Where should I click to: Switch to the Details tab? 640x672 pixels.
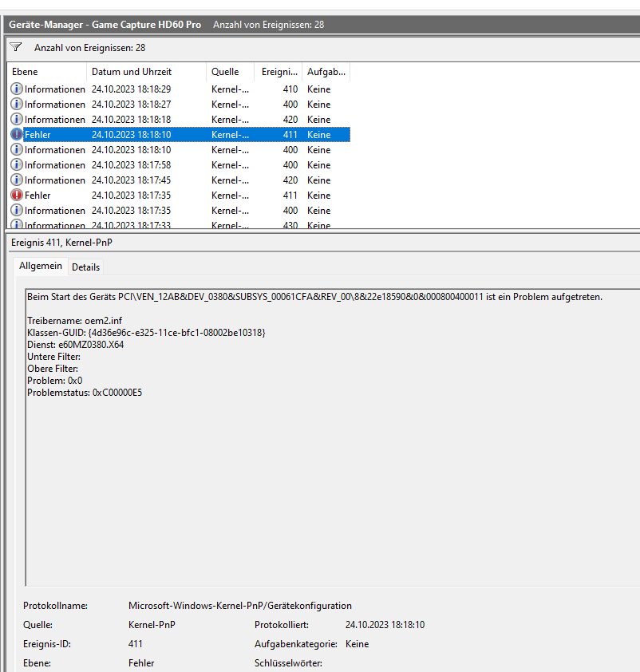pos(85,267)
